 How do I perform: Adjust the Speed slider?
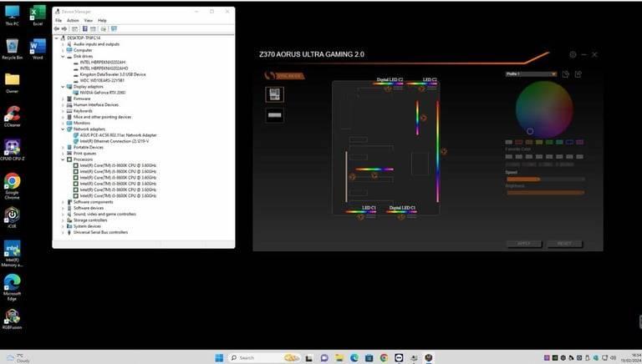pyautogui.click(x=545, y=179)
